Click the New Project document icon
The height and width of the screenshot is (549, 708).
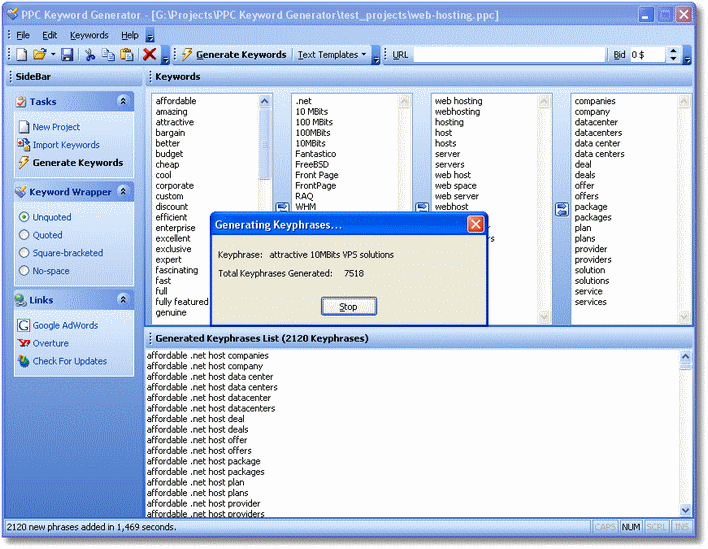point(24,127)
